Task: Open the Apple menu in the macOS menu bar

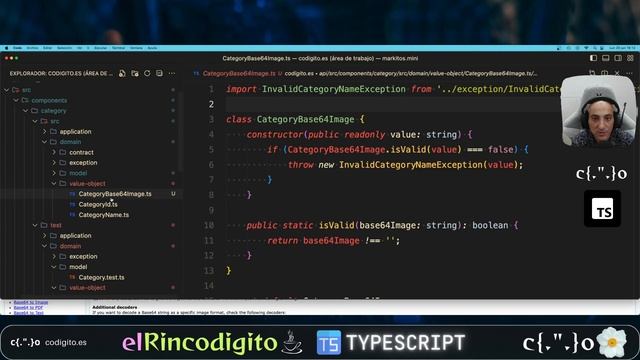Action: click(6, 48)
